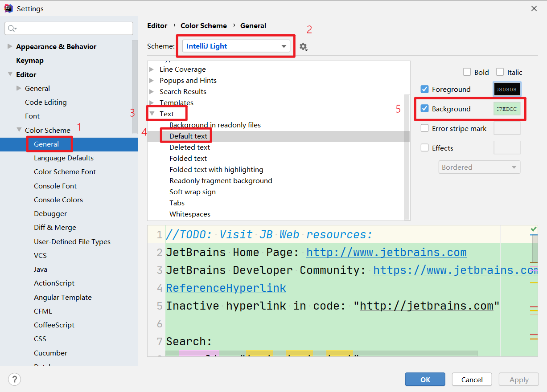Click the search magnifier icon
This screenshot has width=547, height=392.
(x=12, y=29)
